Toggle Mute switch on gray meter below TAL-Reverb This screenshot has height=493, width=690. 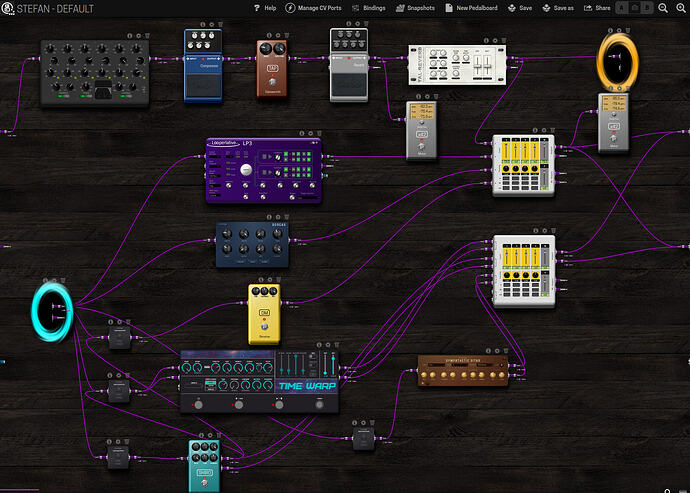[421, 147]
